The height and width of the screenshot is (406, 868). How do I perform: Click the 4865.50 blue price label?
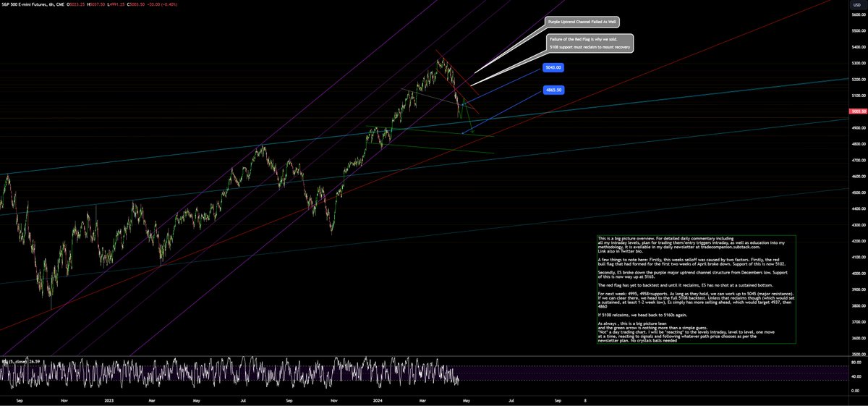tap(553, 90)
